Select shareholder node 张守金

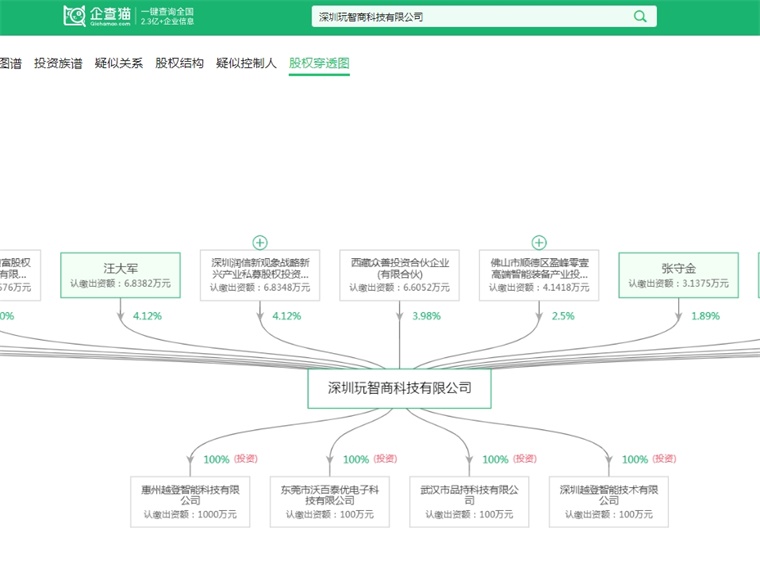tap(678, 276)
